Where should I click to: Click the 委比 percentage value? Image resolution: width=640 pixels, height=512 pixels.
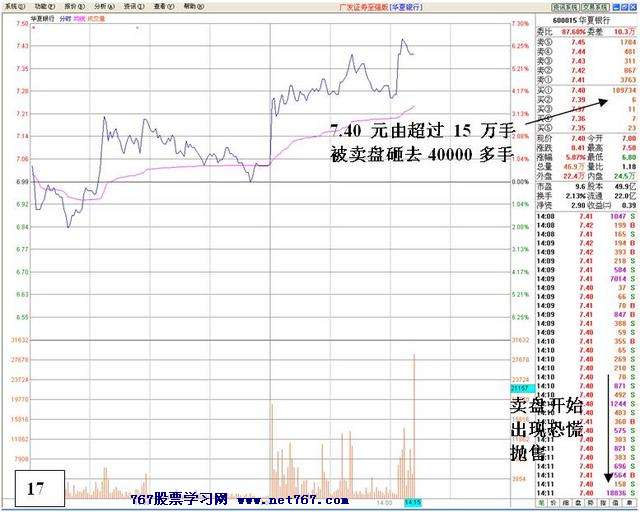click(573, 31)
